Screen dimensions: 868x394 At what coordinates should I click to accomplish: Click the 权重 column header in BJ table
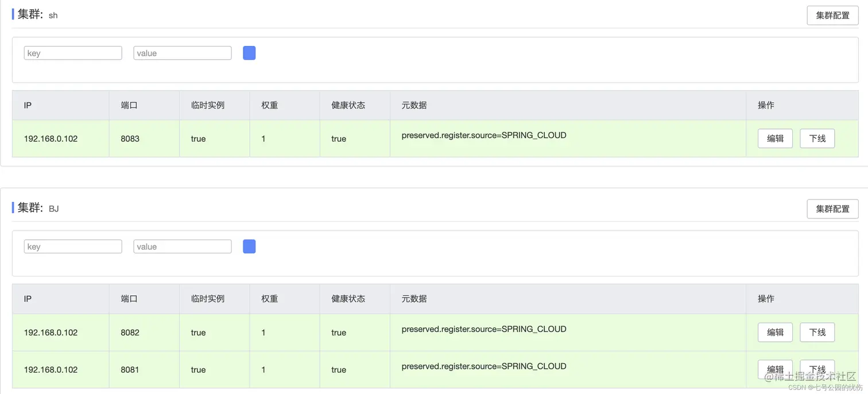pyautogui.click(x=270, y=299)
